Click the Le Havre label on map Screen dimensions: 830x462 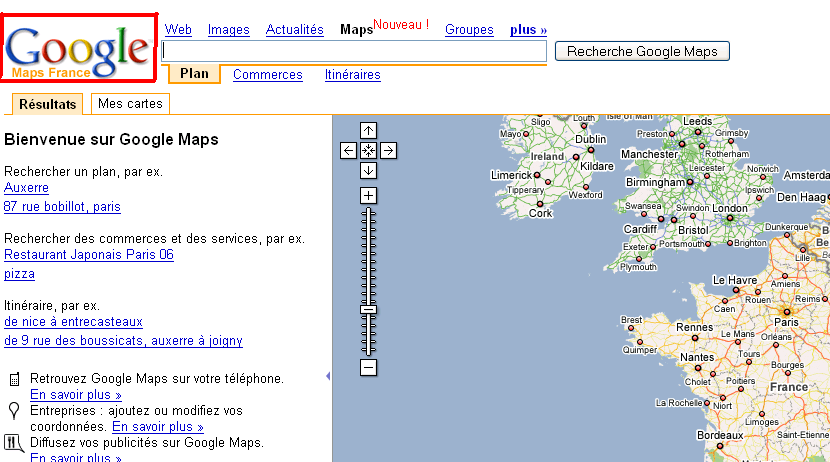(x=735, y=280)
